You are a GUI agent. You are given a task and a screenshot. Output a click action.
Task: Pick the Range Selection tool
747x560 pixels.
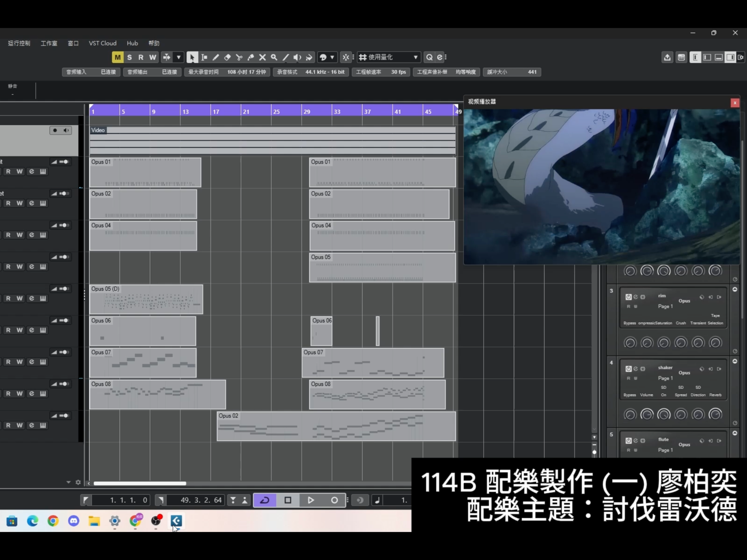pyautogui.click(x=204, y=57)
